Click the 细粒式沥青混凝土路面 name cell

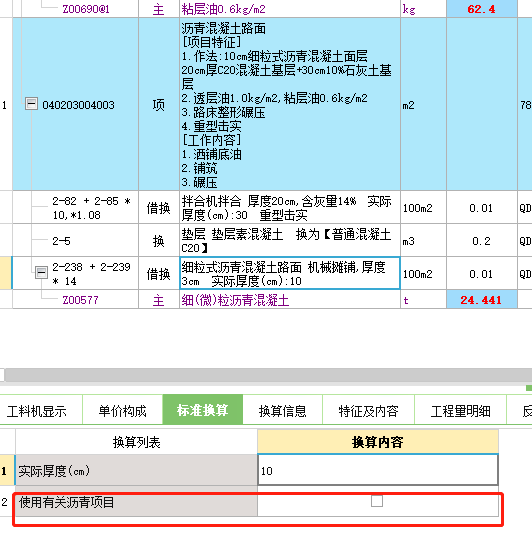[x=290, y=273]
